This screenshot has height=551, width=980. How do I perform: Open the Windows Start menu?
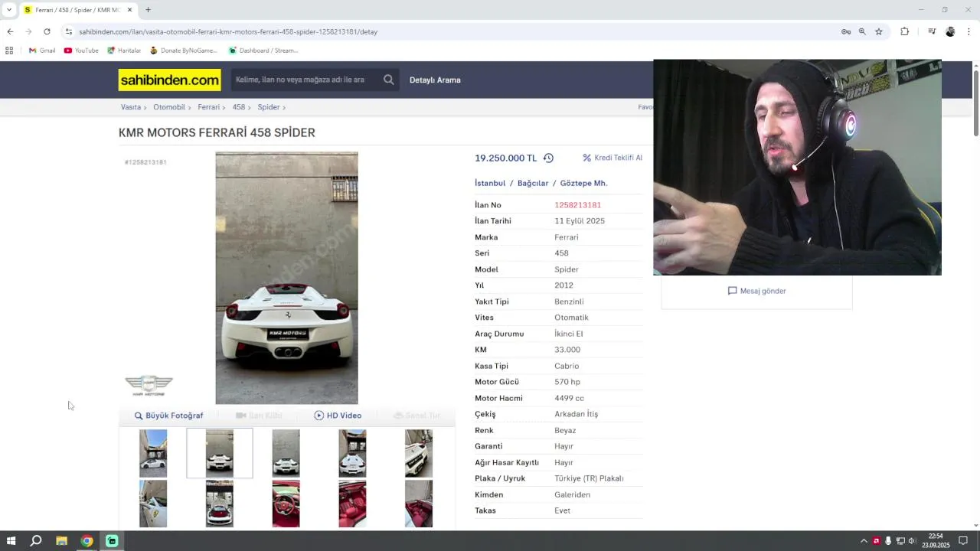(11, 541)
